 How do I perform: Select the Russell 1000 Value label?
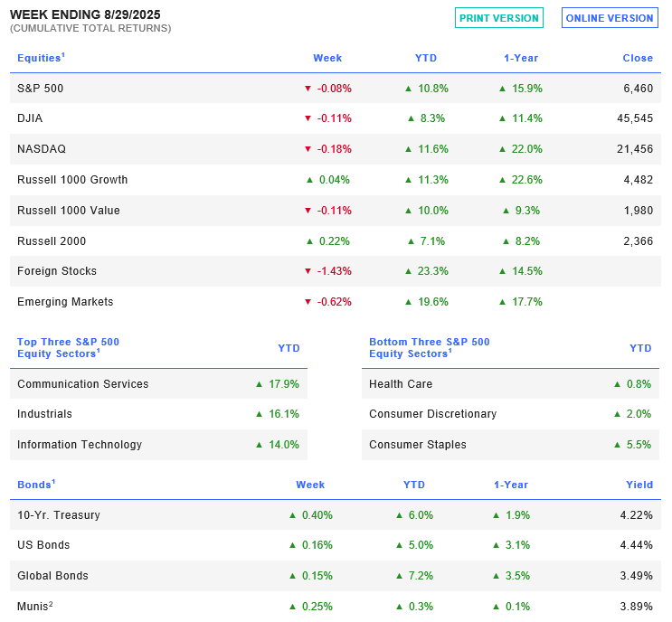point(69,211)
